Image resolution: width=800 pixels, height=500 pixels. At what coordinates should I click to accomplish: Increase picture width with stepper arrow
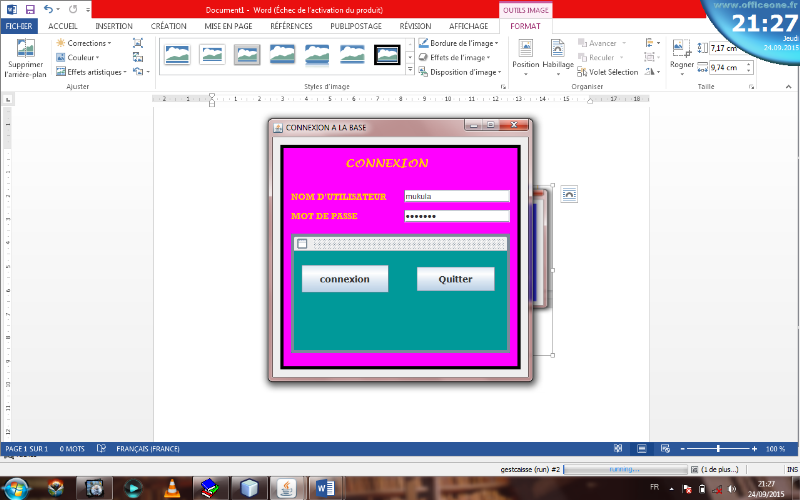pos(749,64)
